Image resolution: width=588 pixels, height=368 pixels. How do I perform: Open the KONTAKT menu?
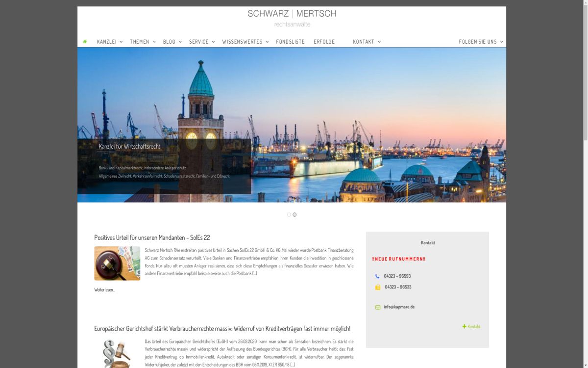364,42
